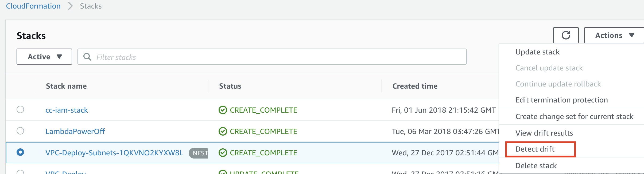Choose Create change set for current stack

[574, 116]
